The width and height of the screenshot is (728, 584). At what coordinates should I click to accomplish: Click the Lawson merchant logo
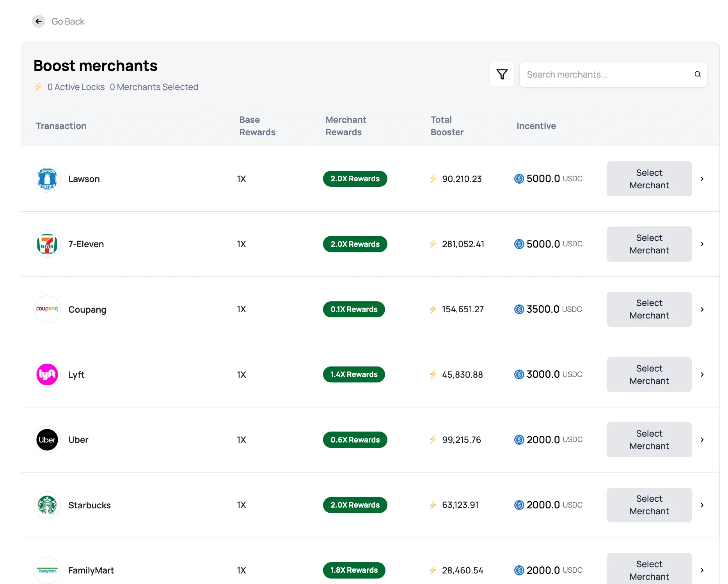(x=47, y=179)
